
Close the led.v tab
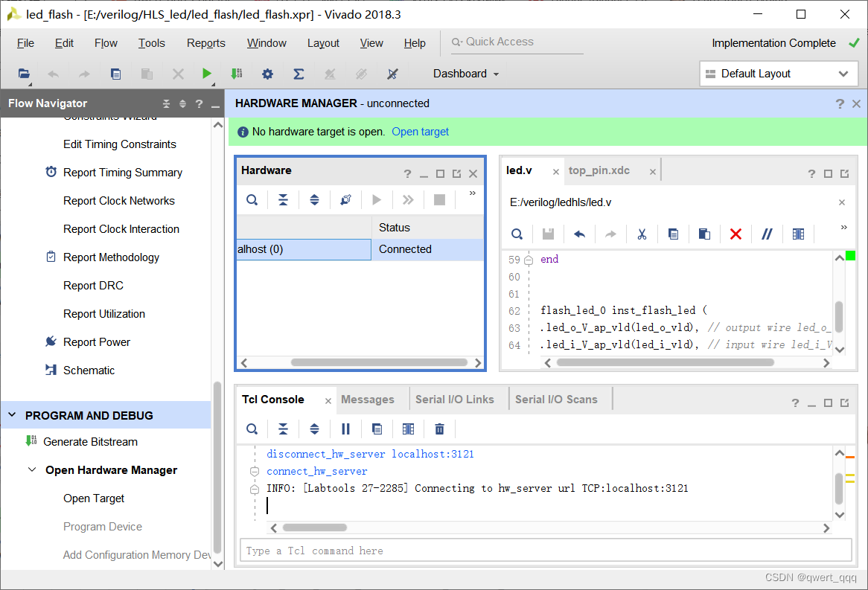pos(555,172)
